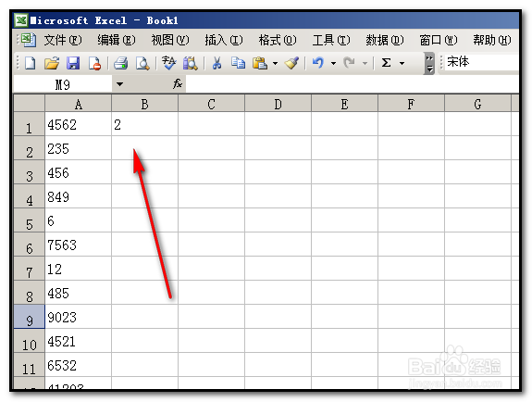Open the 编辑(E) menu

point(117,40)
